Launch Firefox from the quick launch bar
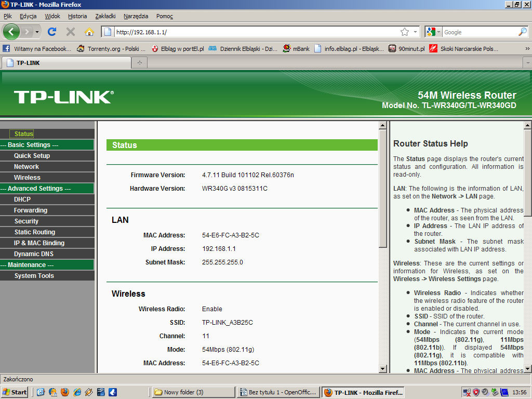 pyautogui.click(x=65, y=392)
